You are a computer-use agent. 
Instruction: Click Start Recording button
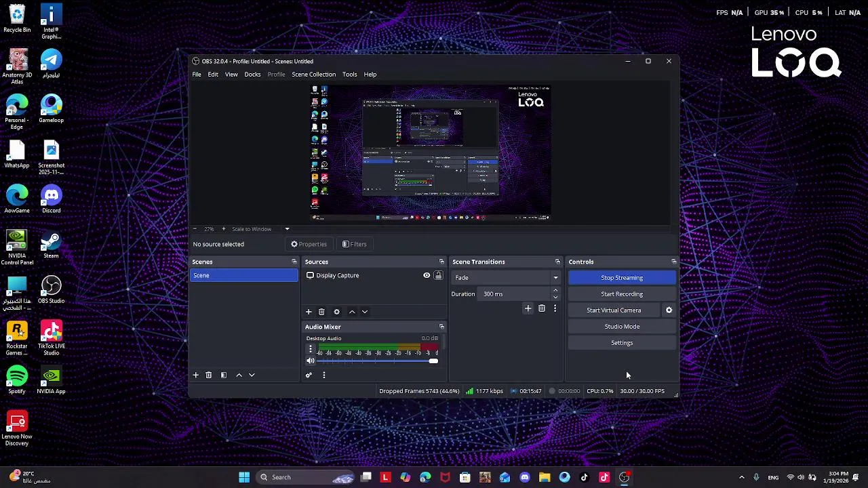[x=622, y=294]
